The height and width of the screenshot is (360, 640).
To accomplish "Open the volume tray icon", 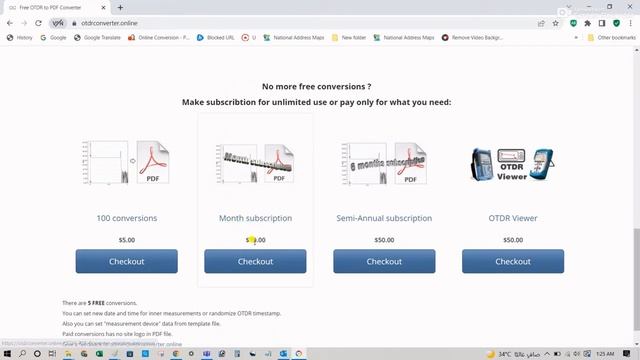I will click(577, 353).
